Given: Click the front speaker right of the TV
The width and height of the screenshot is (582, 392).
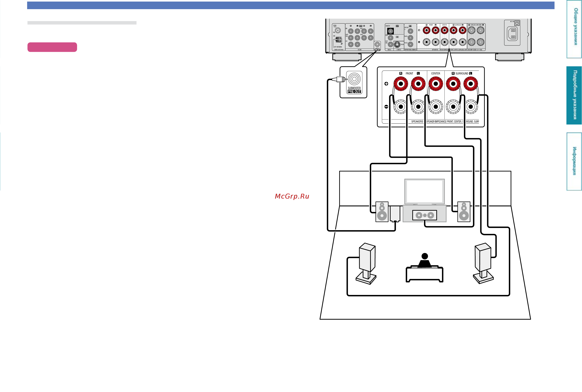Looking at the screenshot, I should pyautogui.click(x=464, y=212).
